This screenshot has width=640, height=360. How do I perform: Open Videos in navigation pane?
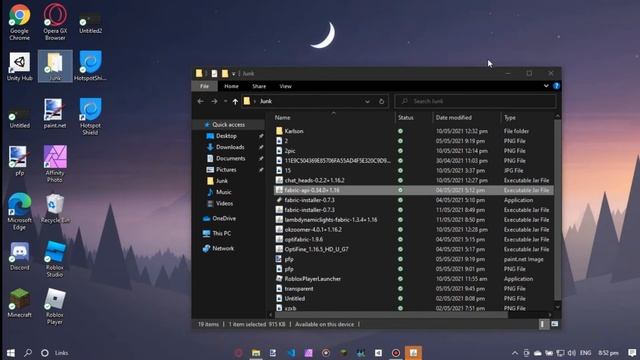(224, 203)
